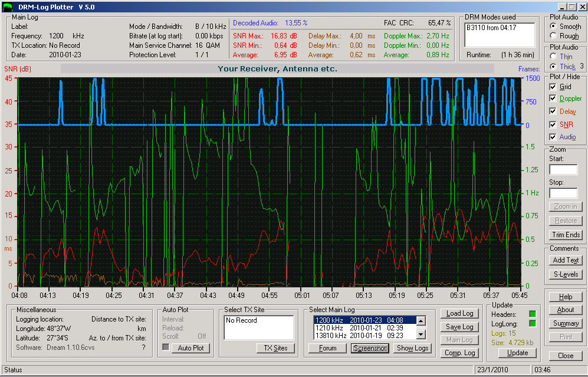Hide the SNR curve checkbox

click(x=553, y=124)
